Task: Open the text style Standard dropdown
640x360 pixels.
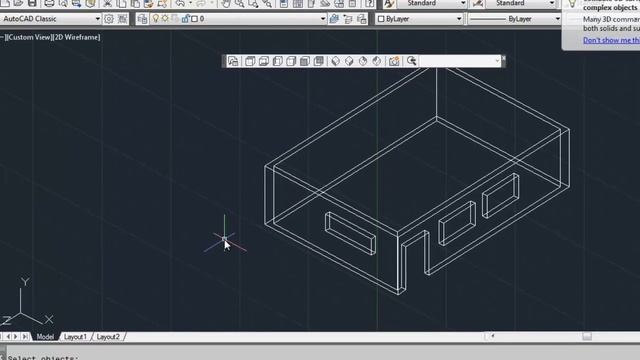Action: pyautogui.click(x=463, y=3)
